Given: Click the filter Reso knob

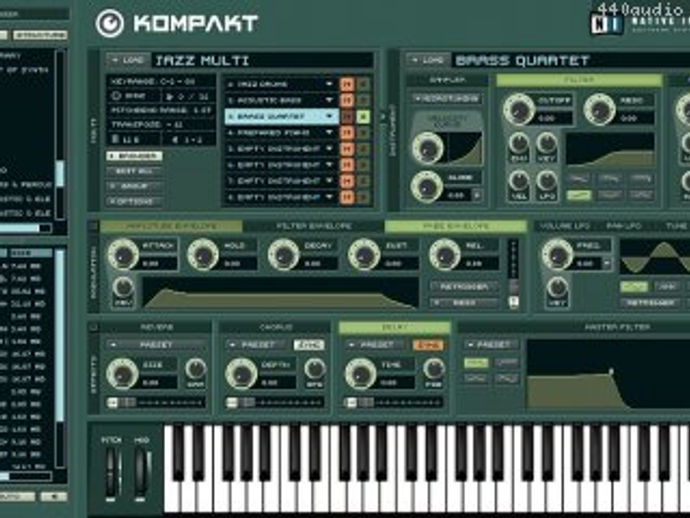Looking at the screenshot, I should tap(599, 109).
